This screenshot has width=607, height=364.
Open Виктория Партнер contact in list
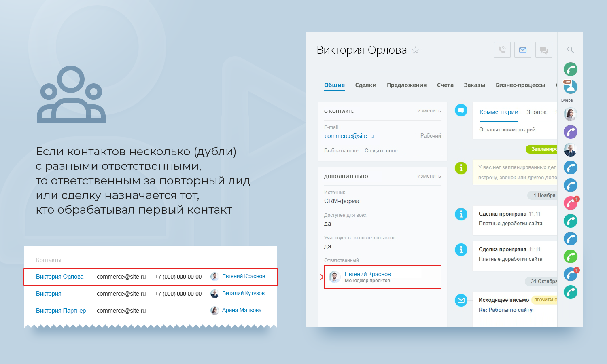[x=61, y=311]
